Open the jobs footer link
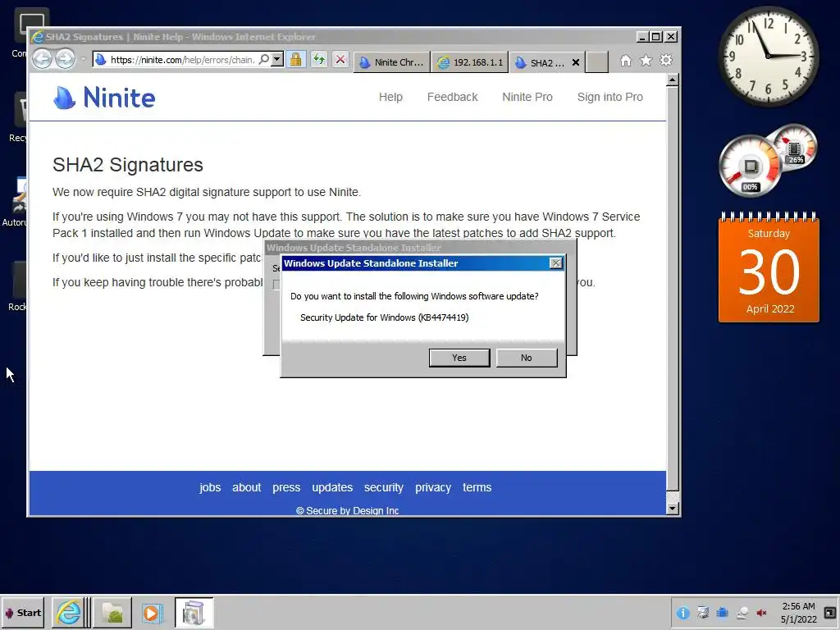The image size is (840, 630). (x=210, y=487)
